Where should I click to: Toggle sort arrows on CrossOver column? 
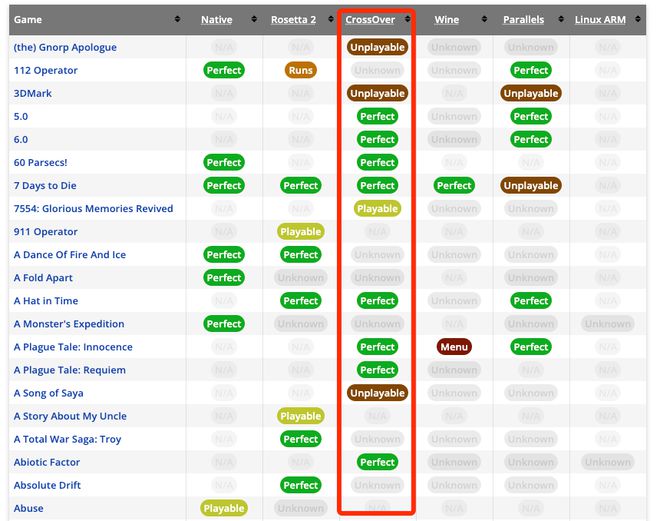(x=407, y=19)
